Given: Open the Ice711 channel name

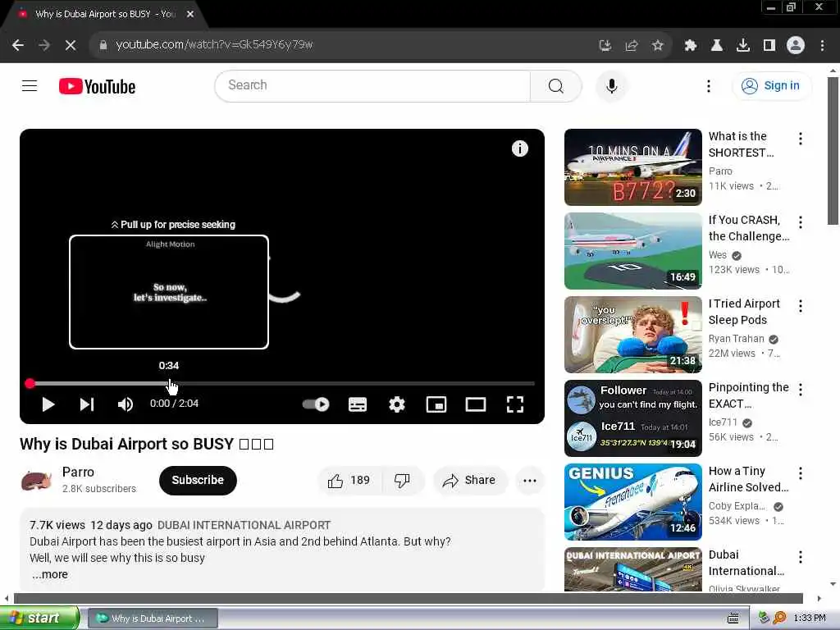Looking at the screenshot, I should coord(723,422).
